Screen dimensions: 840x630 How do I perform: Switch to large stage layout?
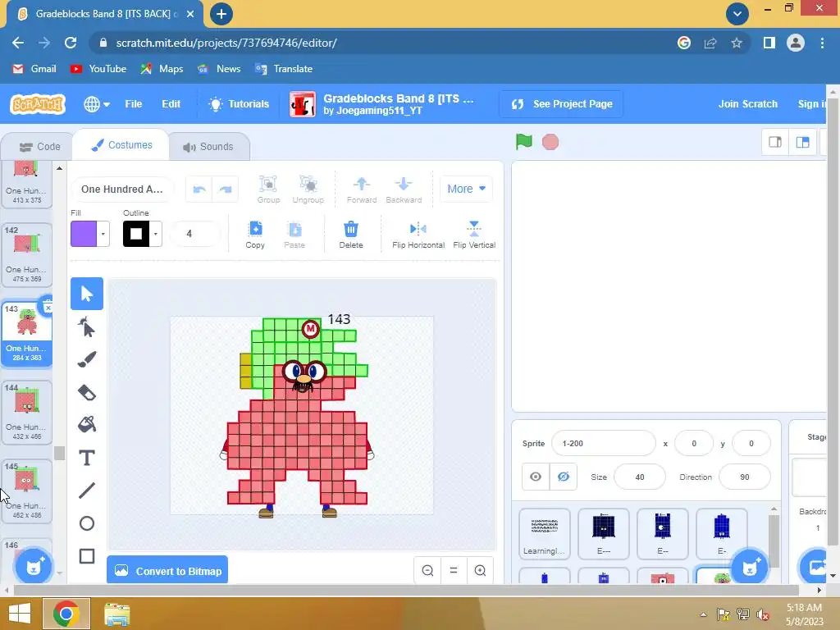[802, 142]
